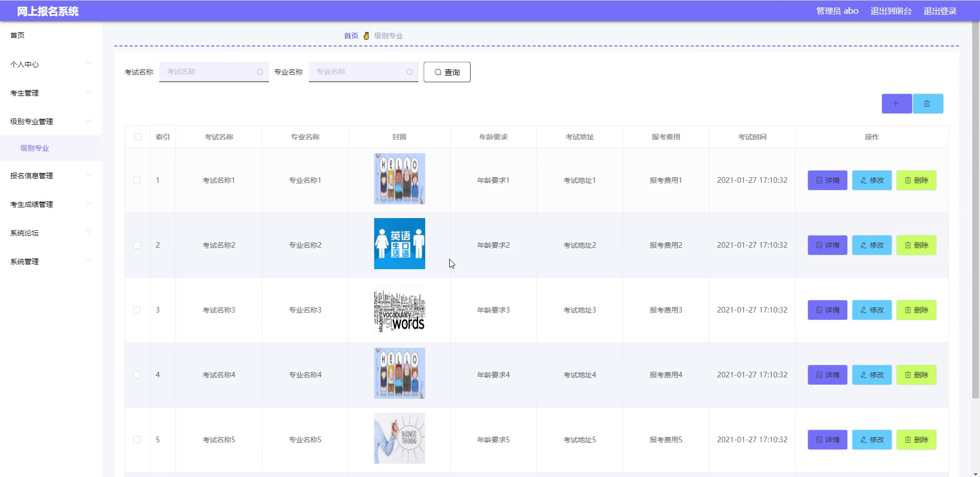This screenshot has height=477, width=980.
Task: Click 退出登录 link
Action: [940, 11]
